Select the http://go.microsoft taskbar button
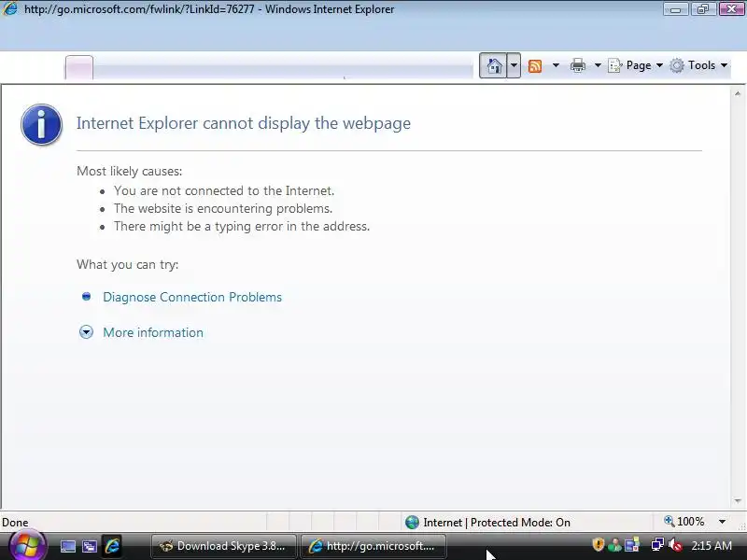 tap(373, 546)
